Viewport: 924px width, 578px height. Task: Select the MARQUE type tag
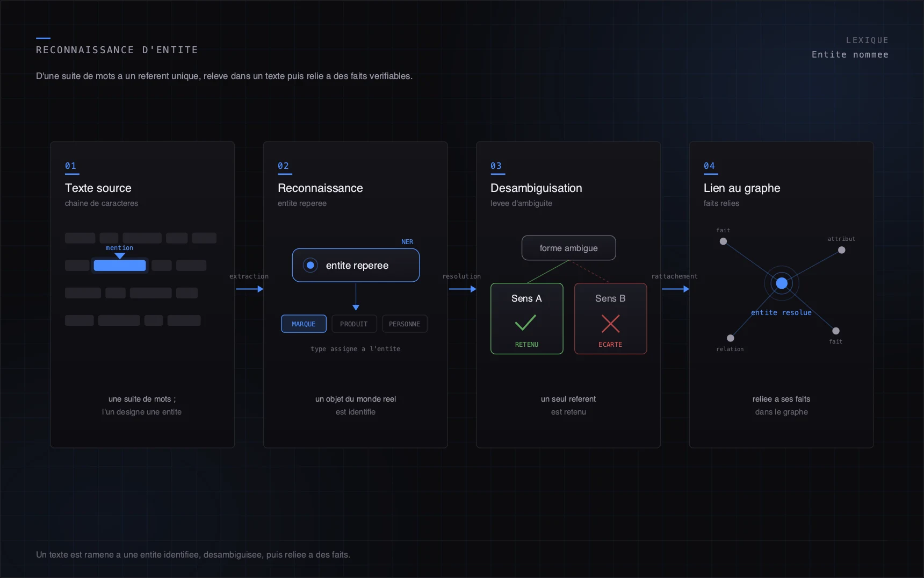click(x=304, y=324)
